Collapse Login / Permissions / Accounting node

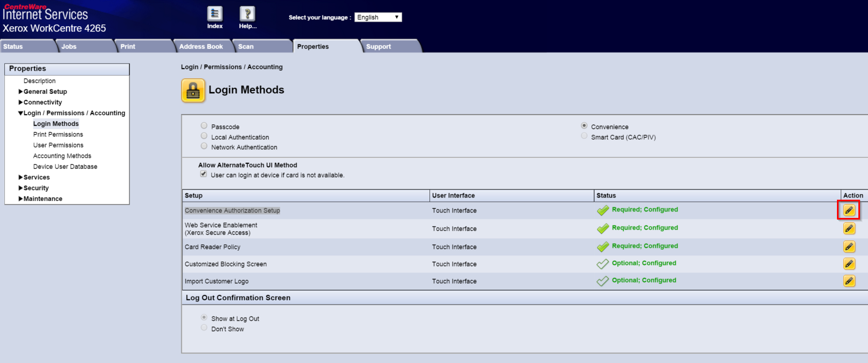21,113
